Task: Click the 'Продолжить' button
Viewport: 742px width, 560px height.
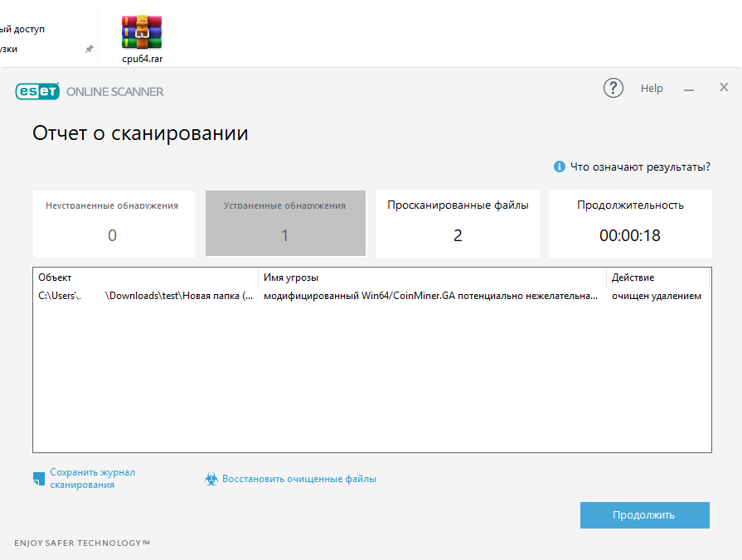Action: tap(644, 515)
